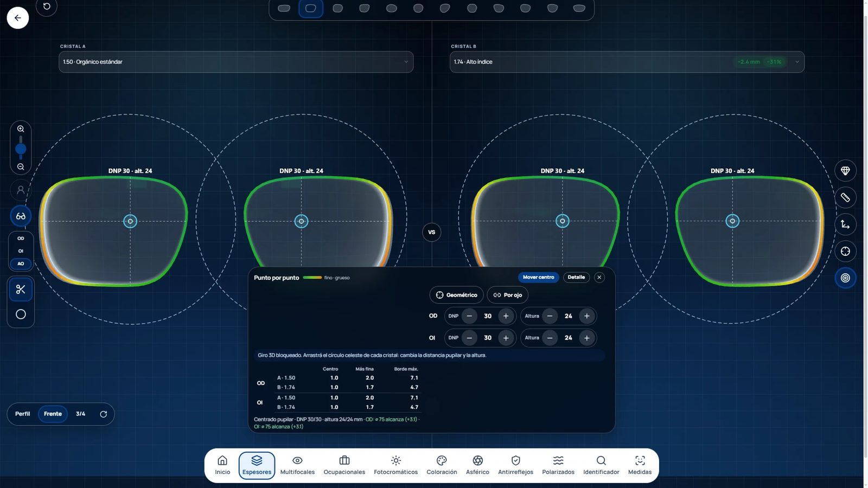
Task: Select the scissors cut tool
Action: pos(21,290)
